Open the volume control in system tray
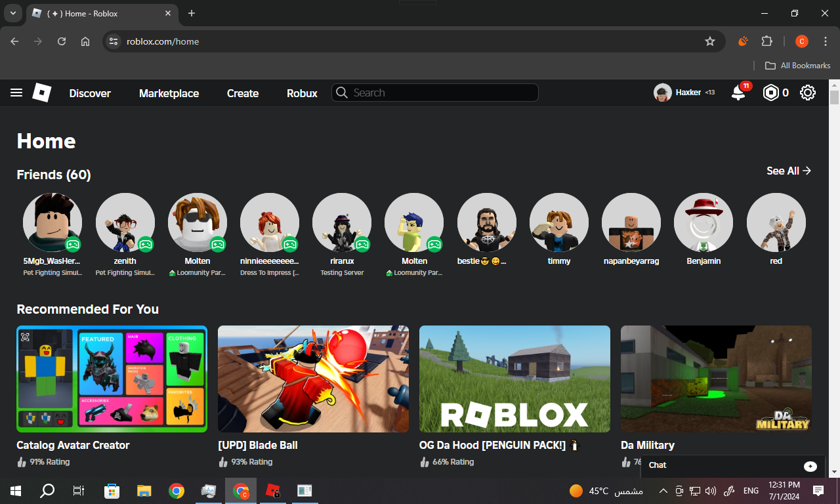The width and height of the screenshot is (840, 504). coord(711,491)
